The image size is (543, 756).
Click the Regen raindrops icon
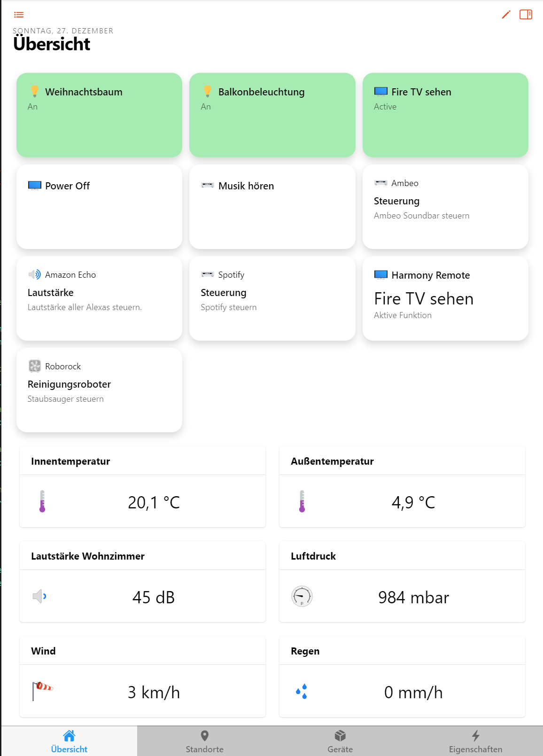pos(302,691)
